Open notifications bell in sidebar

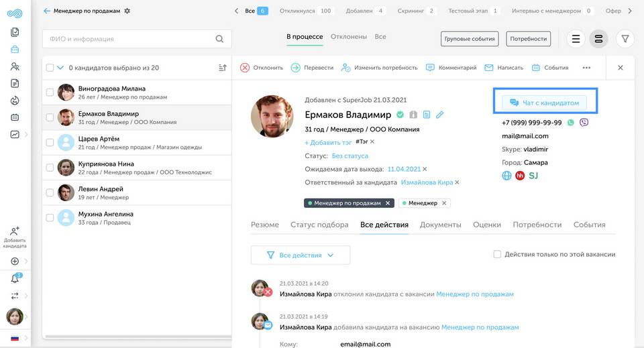coord(15,278)
